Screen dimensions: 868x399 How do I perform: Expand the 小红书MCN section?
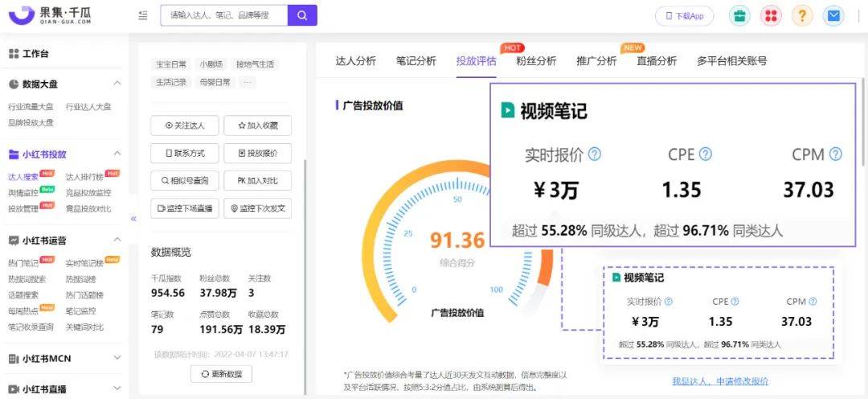coord(117,358)
